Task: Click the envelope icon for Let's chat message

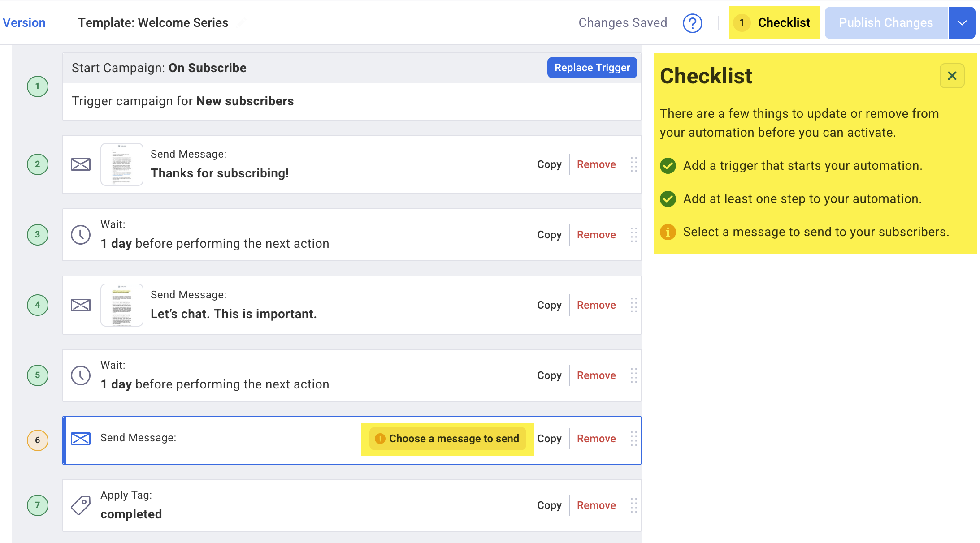Action: [81, 305]
